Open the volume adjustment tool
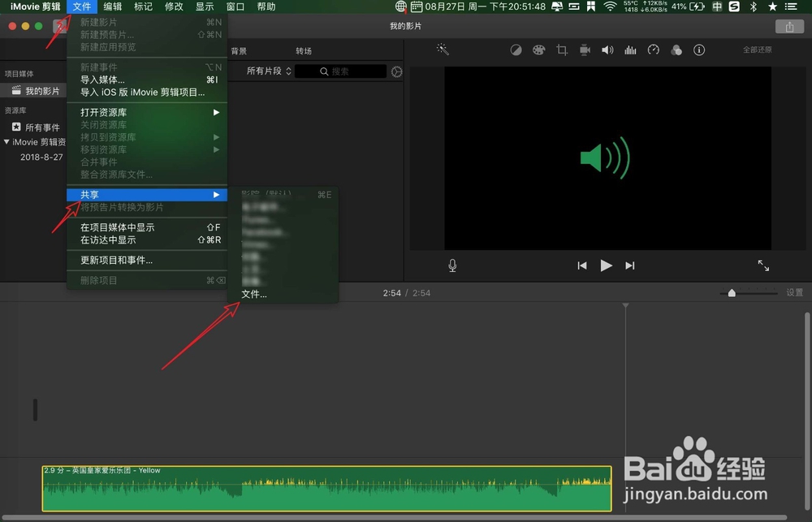The image size is (812, 522). (607, 50)
